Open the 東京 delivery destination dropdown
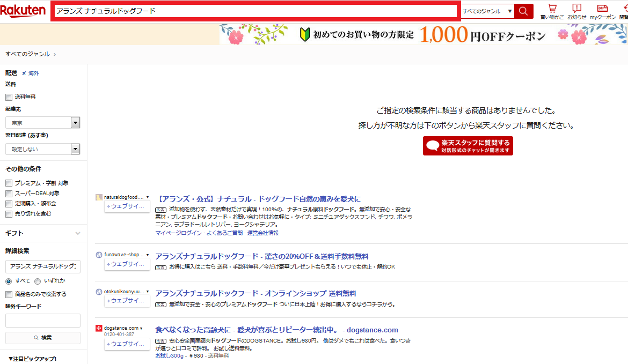Screen dimensions: 628x364 click(x=43, y=122)
